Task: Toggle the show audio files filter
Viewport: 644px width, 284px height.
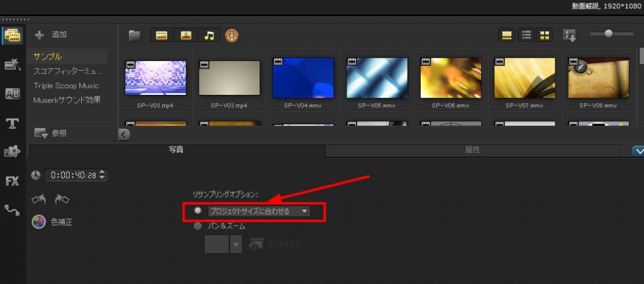Action: pyautogui.click(x=209, y=35)
